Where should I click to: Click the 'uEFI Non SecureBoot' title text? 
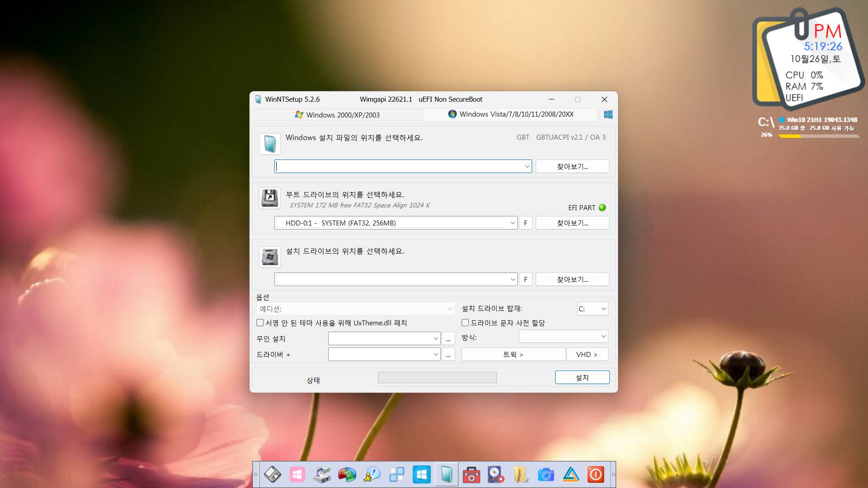[x=450, y=99]
